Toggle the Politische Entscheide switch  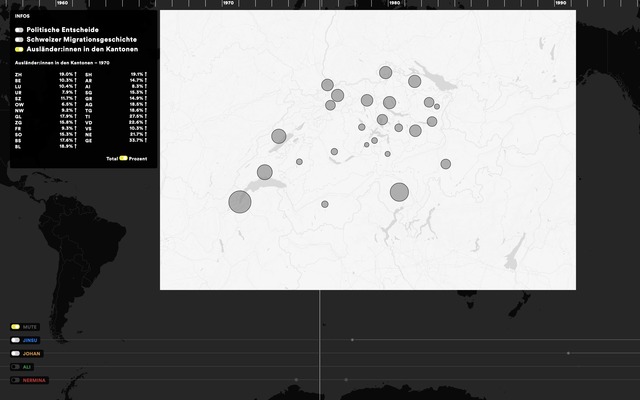(x=19, y=30)
